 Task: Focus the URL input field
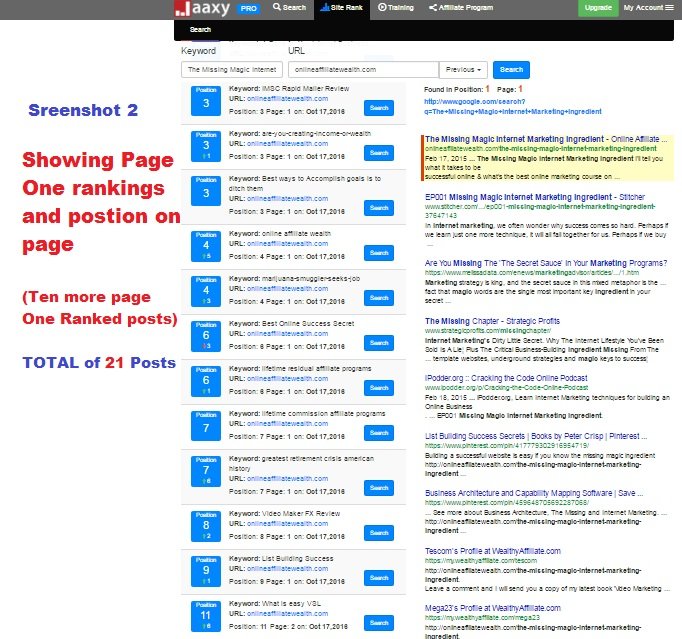(363, 70)
